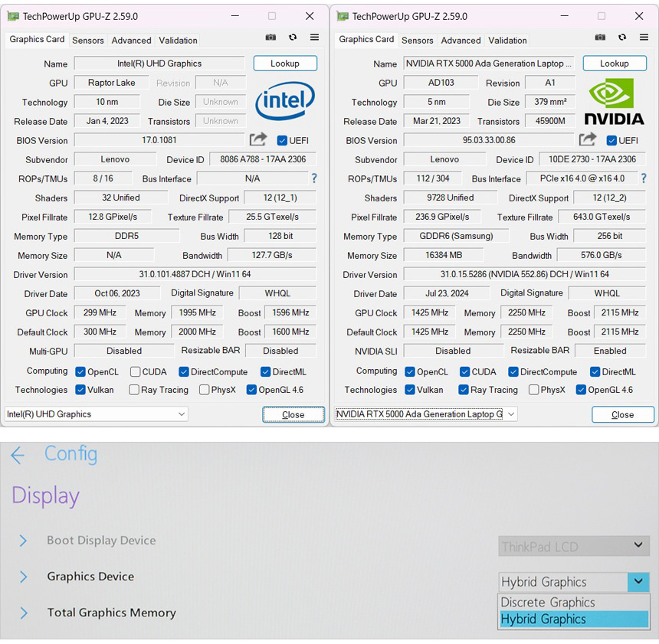Click Lookup button in NVIDIA window

click(x=615, y=64)
